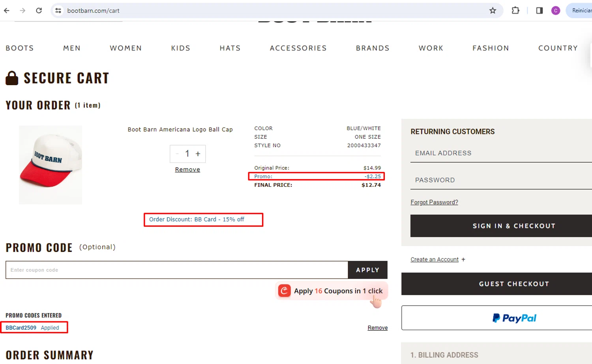
Task: Click Apply 16 Coupons in 1 click
Action: [x=332, y=291]
